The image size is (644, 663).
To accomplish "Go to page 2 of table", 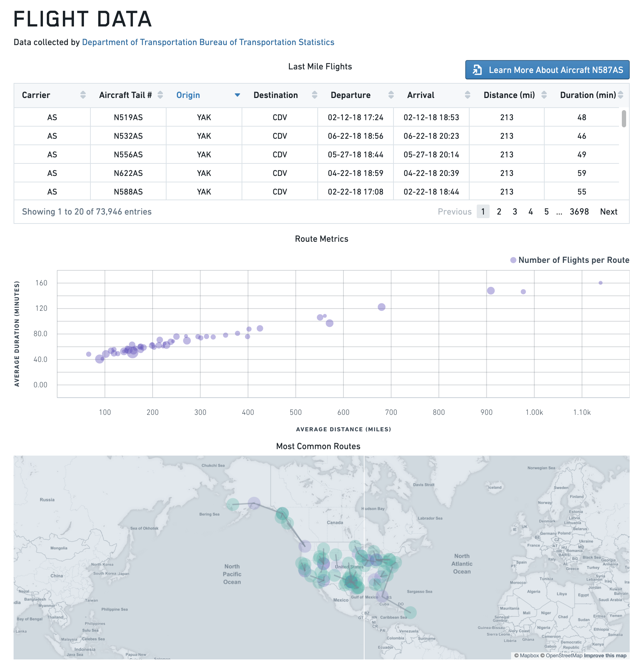I will click(499, 212).
